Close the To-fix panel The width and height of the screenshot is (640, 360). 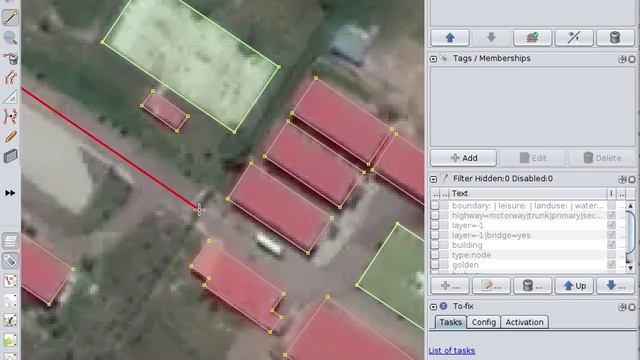[632, 307]
